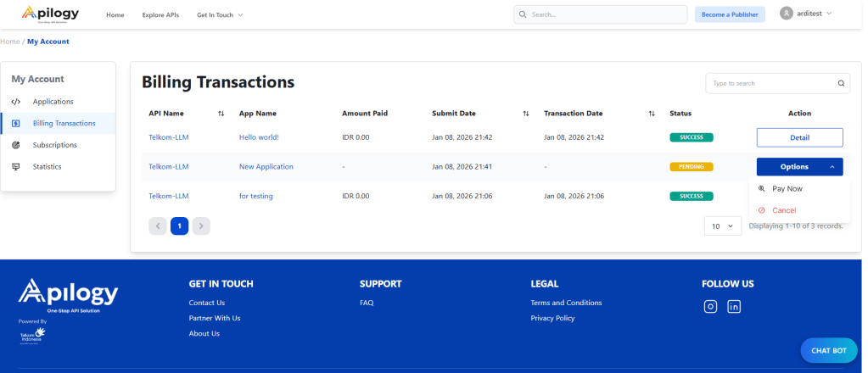Click the Apilogy logo in header
The image size is (868, 373).
53,14
